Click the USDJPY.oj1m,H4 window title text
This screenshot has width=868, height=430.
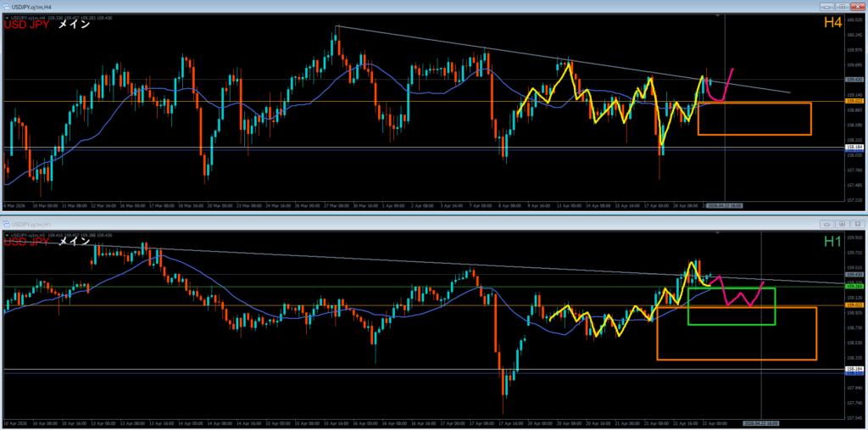coord(31,7)
